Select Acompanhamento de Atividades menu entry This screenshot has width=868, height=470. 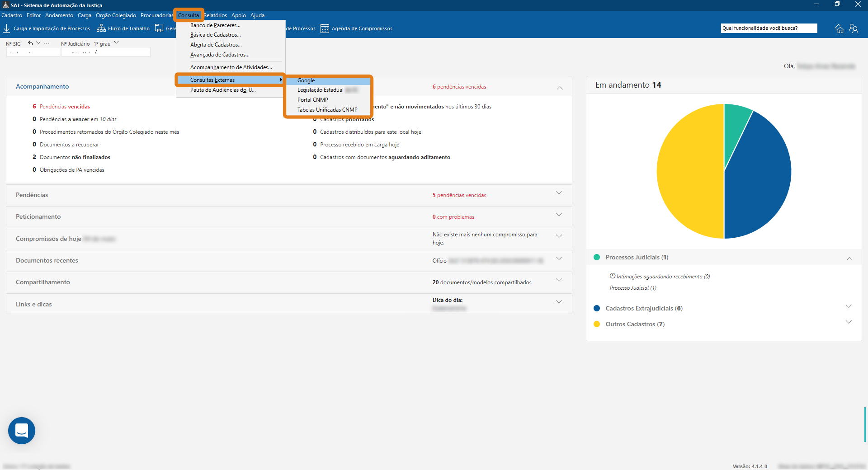pos(231,67)
